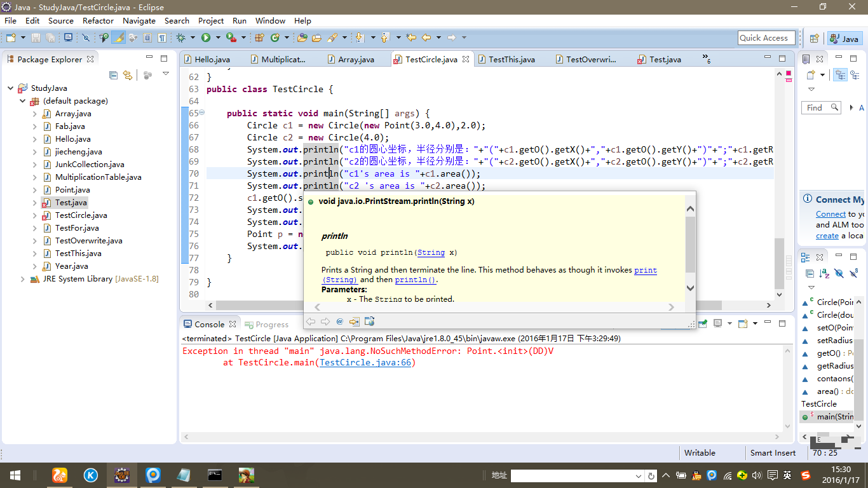Viewport: 868px width, 488px height.
Task: Click the Previous Annotation arrow icon
Action: point(384,38)
